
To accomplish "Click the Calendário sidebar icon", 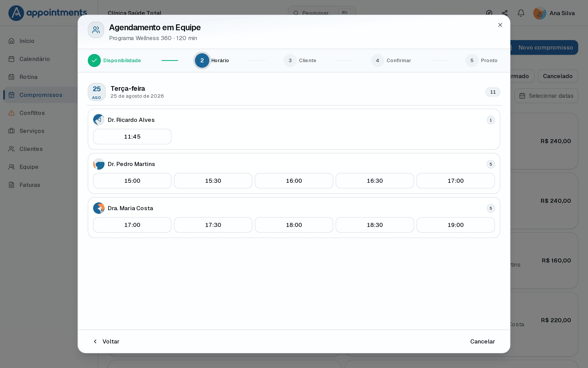I will coord(11,59).
